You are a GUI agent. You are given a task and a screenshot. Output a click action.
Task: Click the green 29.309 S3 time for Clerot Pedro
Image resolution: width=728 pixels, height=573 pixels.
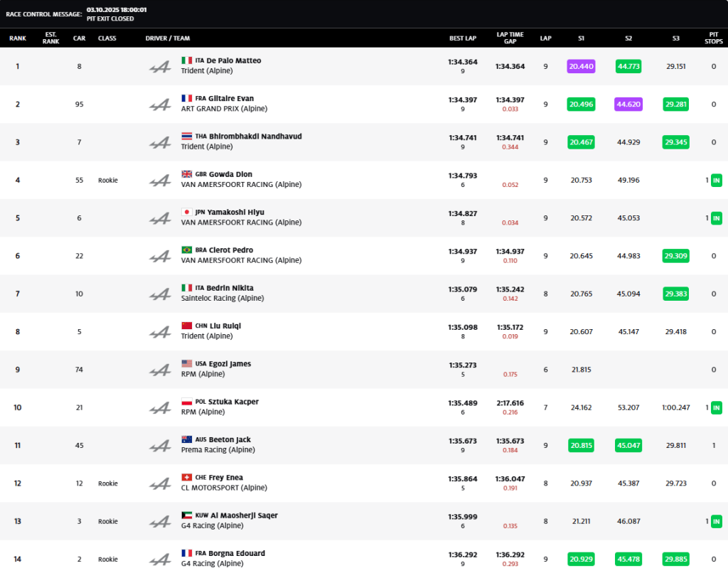point(675,256)
